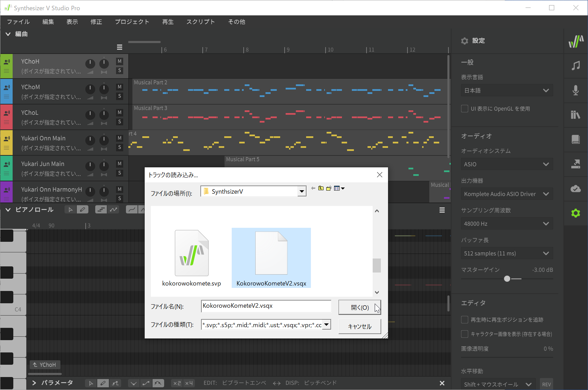This screenshot has width=588, height=390.
Task: Open the ファイル menu
Action: pyautogui.click(x=18, y=22)
